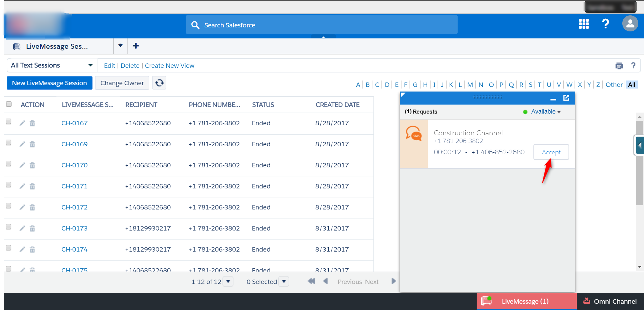Screen dimensions: 644x310
Task: Open the 1-12 of 12 records dropdown
Action: click(228, 282)
